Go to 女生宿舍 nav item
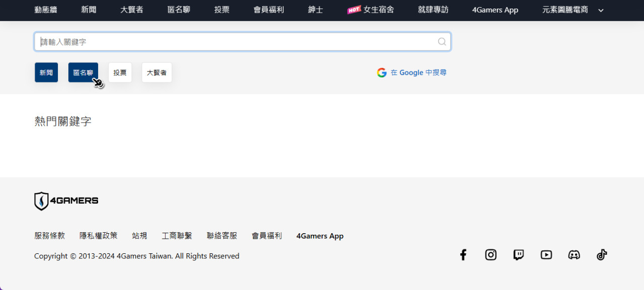Viewport: 644px width, 290px height. click(371, 10)
